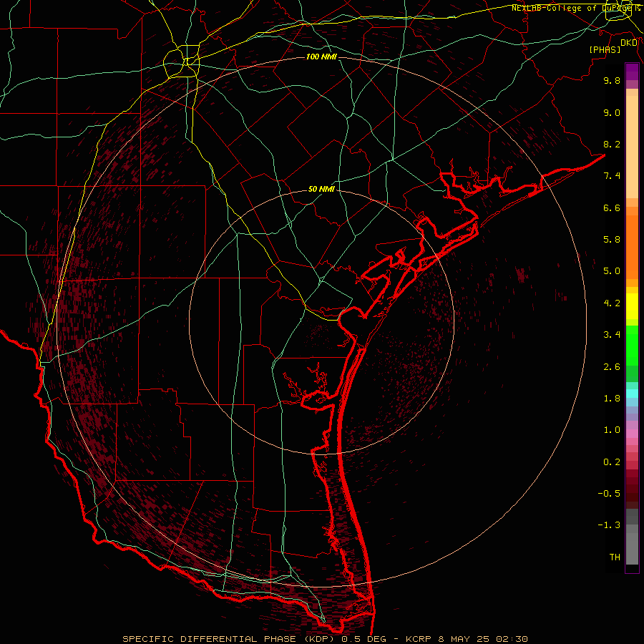
Task: Click the 6.6 value on color scale
Action: [x=612, y=208]
